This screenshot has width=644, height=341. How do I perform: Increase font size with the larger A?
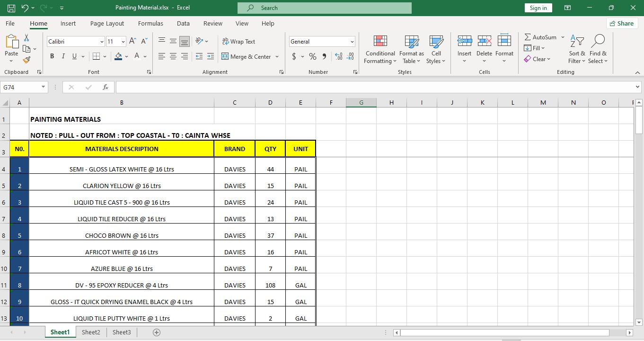(x=133, y=41)
